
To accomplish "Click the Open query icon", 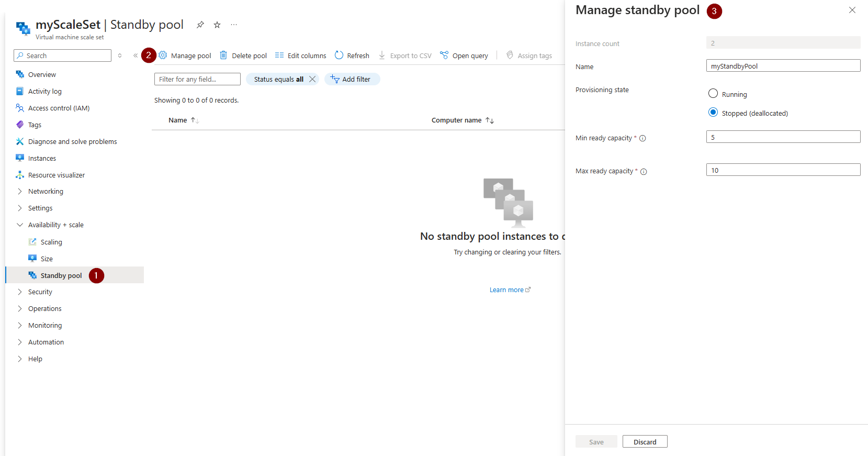I will 444,55.
